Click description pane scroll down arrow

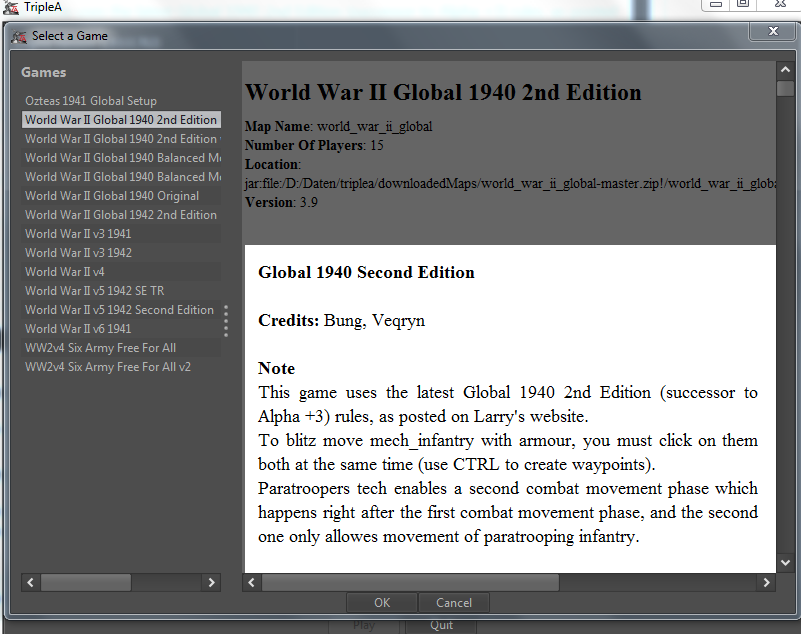click(x=785, y=562)
